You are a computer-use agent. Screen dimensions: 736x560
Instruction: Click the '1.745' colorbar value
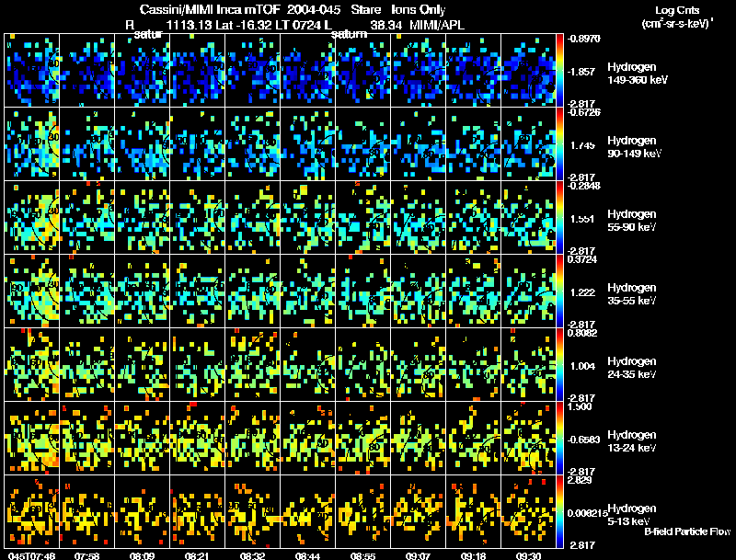pos(582,145)
